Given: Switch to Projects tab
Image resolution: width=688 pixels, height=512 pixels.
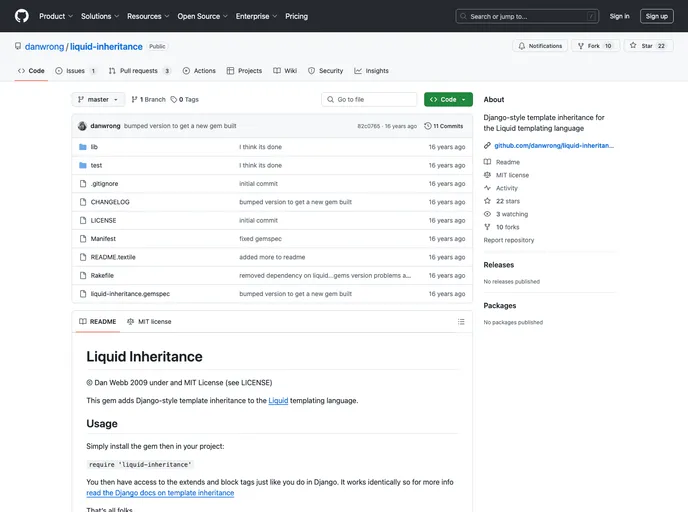Looking at the screenshot, I should click(x=244, y=71).
